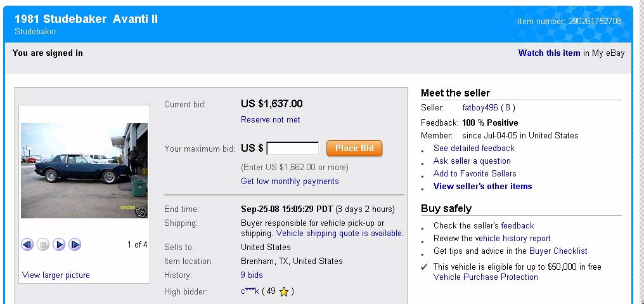Skip to the next picture
The image size is (644, 304).
(75, 244)
